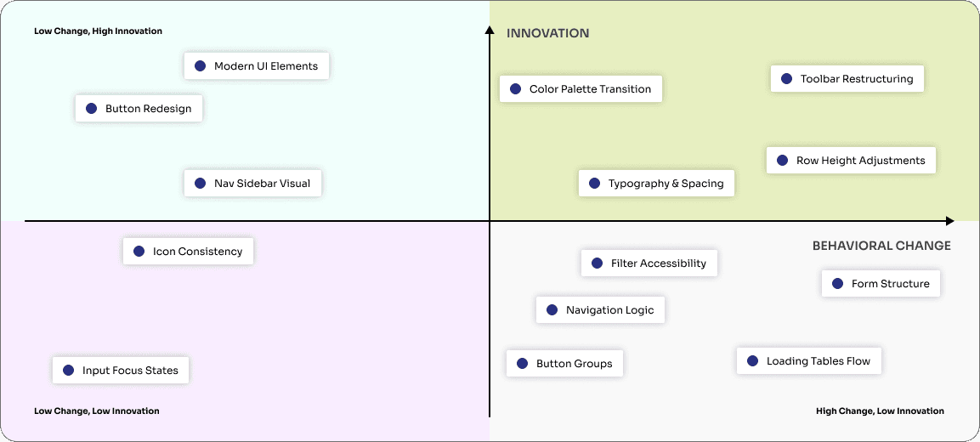Select the Icon Consistency card
The width and height of the screenshot is (980, 442).
(x=189, y=252)
